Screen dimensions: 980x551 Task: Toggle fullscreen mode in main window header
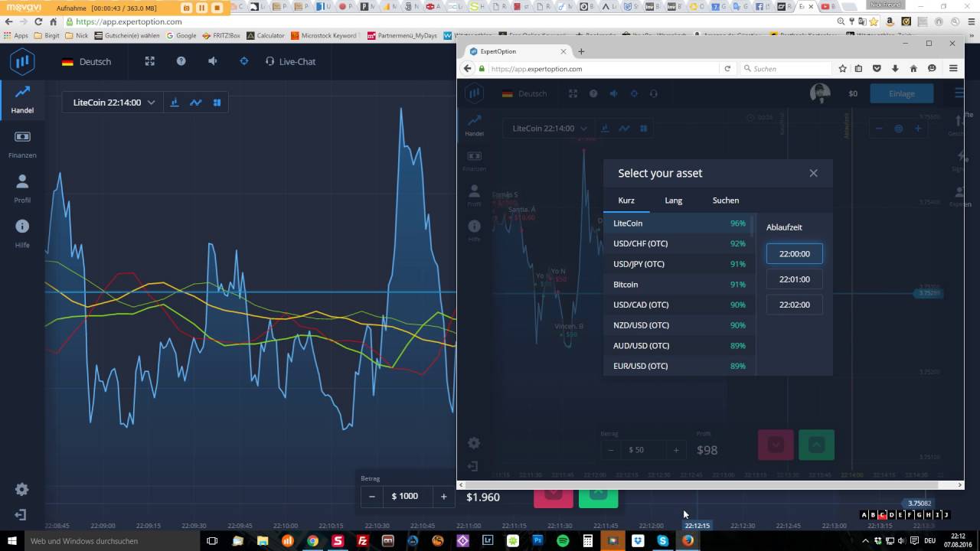pyautogui.click(x=150, y=61)
